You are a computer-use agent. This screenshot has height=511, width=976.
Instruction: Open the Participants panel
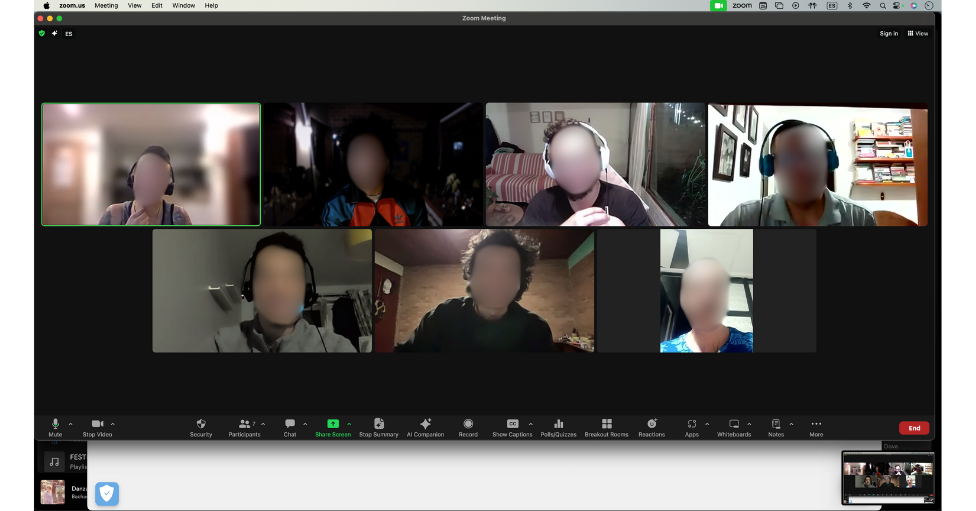click(x=244, y=428)
